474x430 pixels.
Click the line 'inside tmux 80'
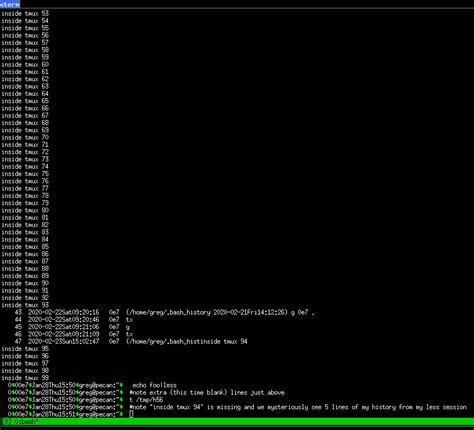pyautogui.click(x=25, y=211)
